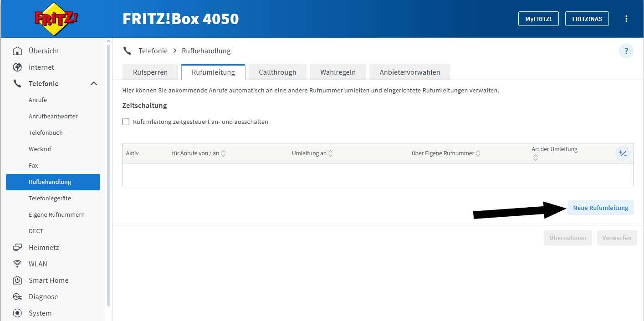Click the sidebar vertical scrollbar

click(x=108, y=173)
